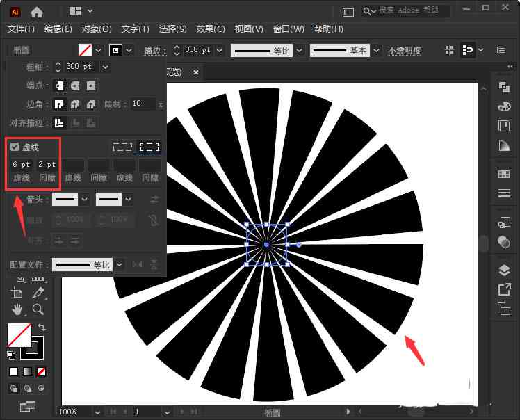
Task: Open the zoom level 100% dropdown
Action: pos(97,412)
